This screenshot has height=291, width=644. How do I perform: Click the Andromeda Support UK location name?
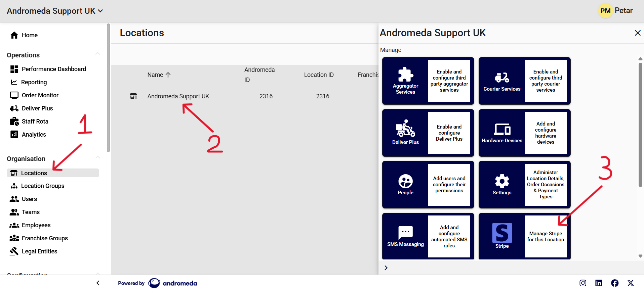[178, 96]
